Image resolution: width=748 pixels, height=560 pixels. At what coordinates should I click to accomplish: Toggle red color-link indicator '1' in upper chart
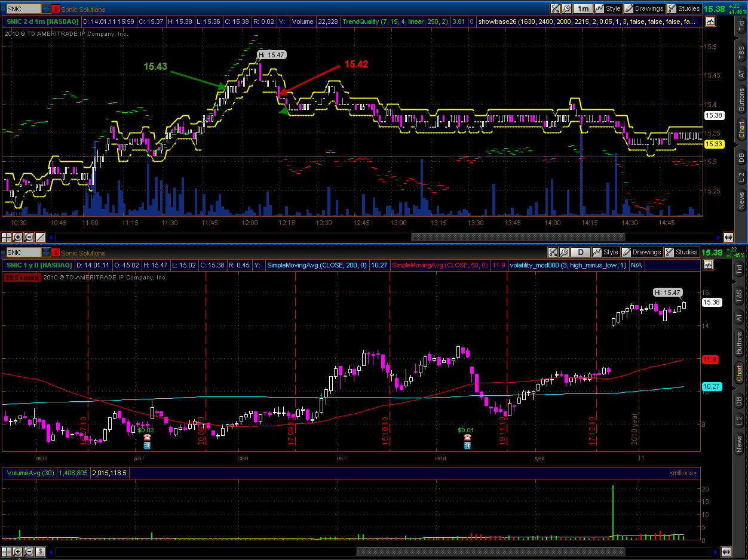click(x=56, y=9)
